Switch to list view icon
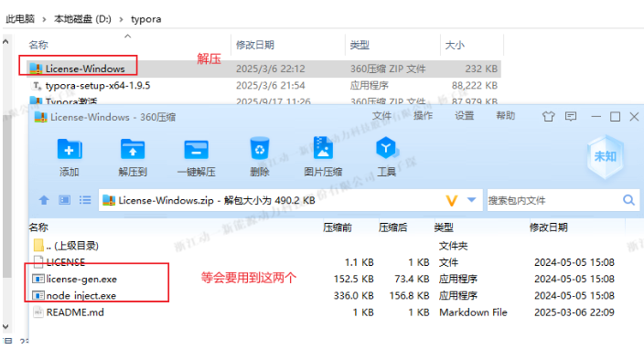Image resolution: width=644 pixels, height=349 pixels. coord(85,200)
